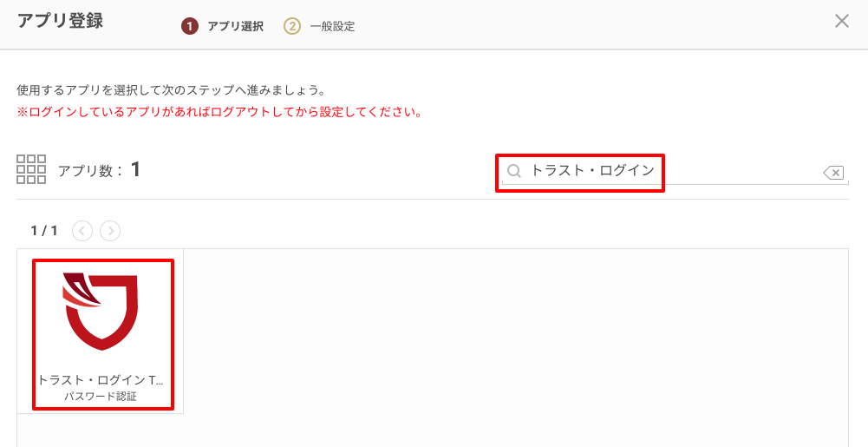The image size is (868, 447).
Task: Click the empty area of the app list
Action: pos(515,332)
